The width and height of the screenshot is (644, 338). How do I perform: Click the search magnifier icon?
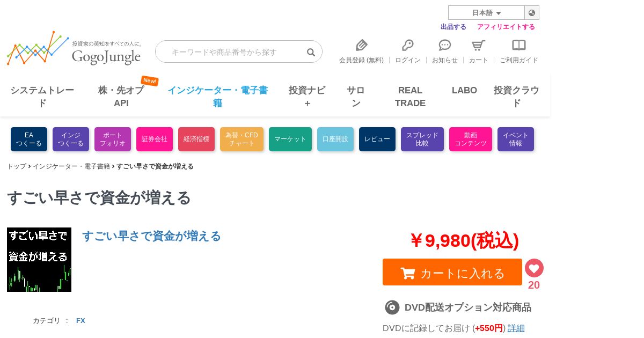311,52
